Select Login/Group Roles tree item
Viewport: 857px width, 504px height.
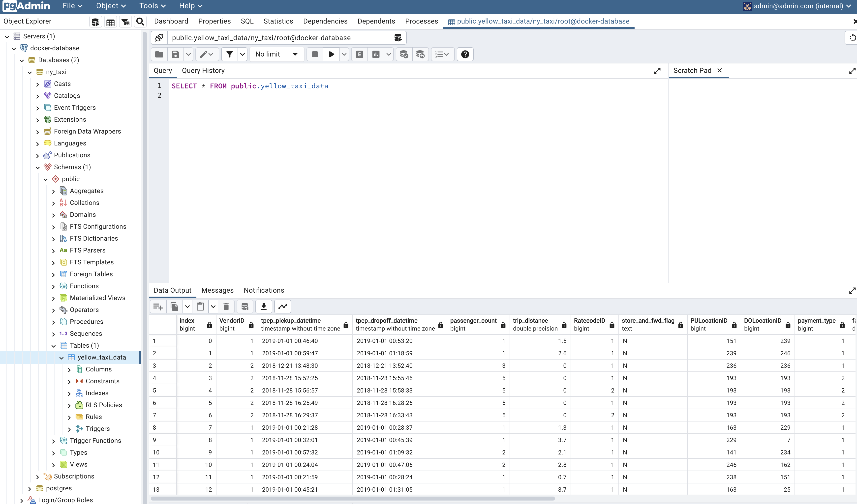(x=65, y=500)
